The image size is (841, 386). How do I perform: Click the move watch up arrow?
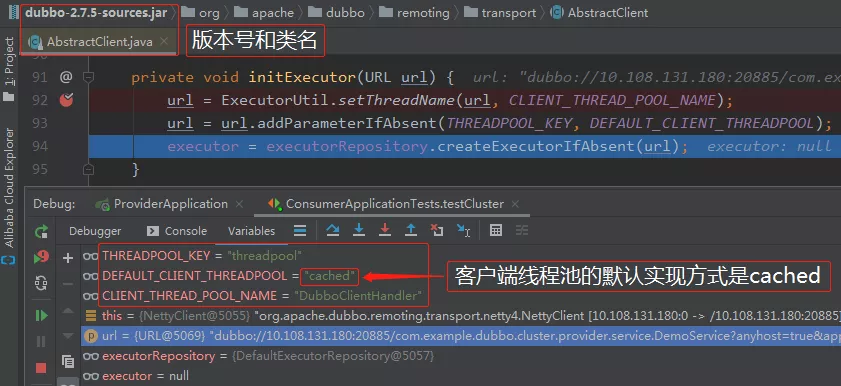coord(68,310)
